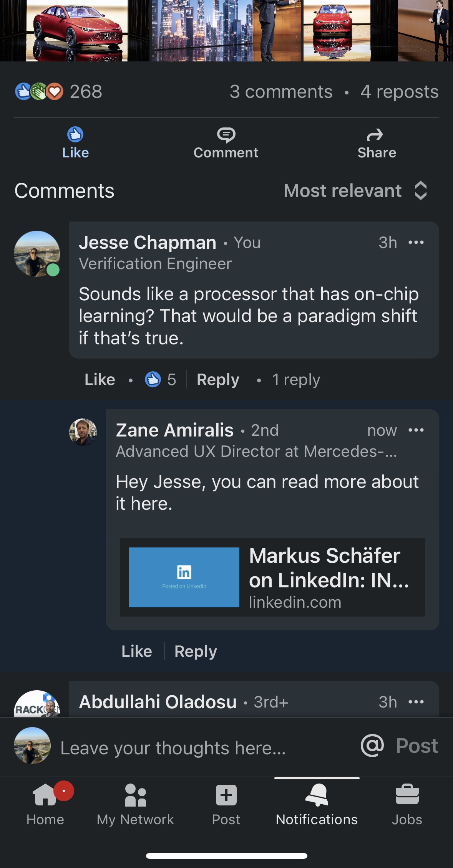Tap the red car image thumbnail
This screenshot has height=868, width=453.
tap(77, 31)
